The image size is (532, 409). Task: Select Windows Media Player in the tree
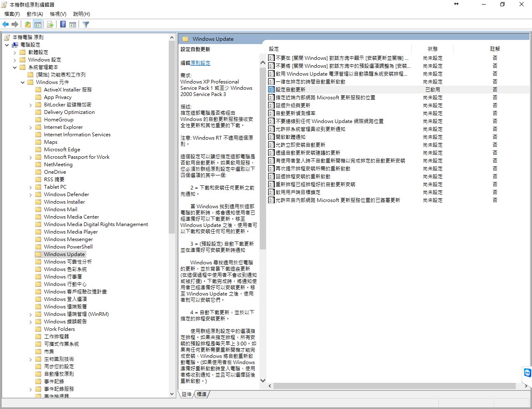pos(71,232)
